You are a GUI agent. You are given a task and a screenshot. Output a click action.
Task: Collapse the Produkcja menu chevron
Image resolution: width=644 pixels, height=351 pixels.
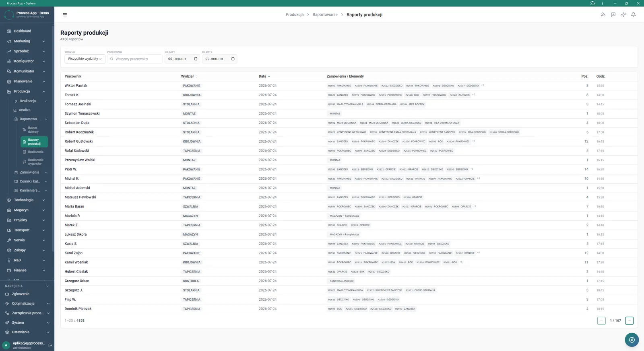click(43, 91)
